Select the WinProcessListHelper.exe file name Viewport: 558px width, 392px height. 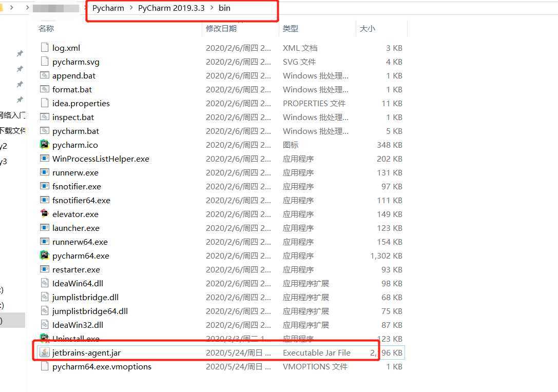[101, 159]
